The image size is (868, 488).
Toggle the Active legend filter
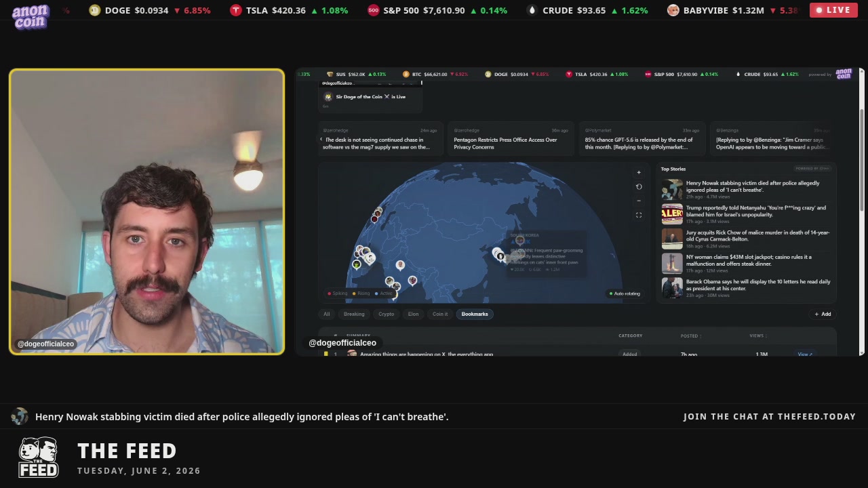[x=384, y=293]
